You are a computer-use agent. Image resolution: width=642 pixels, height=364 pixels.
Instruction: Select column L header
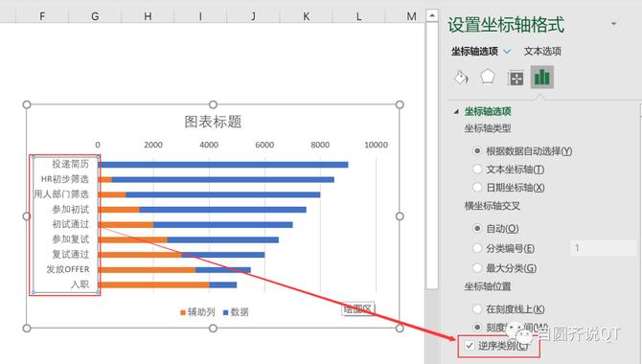(359, 16)
